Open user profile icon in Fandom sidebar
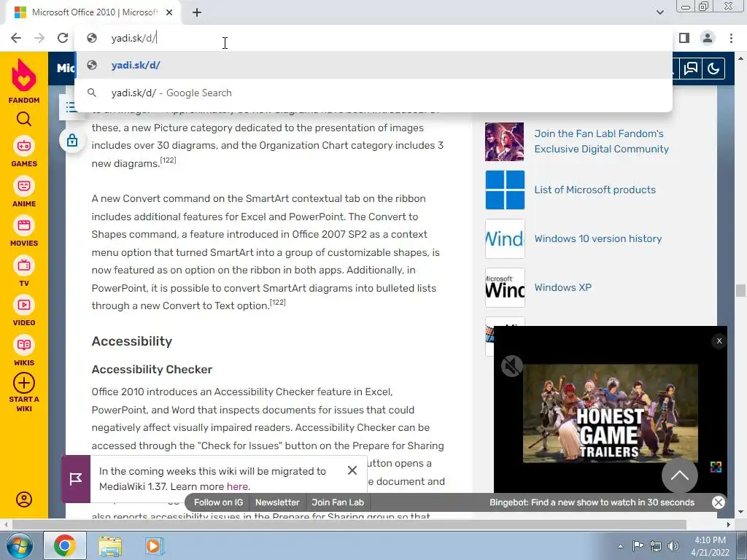 coord(24,499)
